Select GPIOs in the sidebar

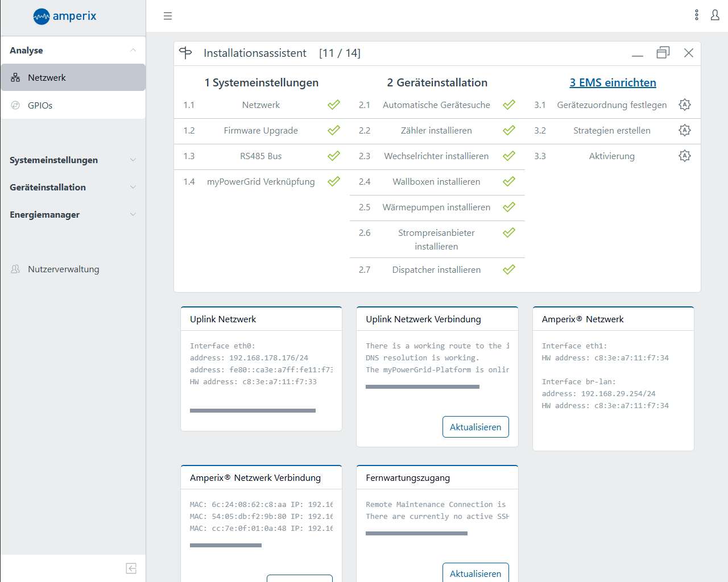click(x=73, y=105)
